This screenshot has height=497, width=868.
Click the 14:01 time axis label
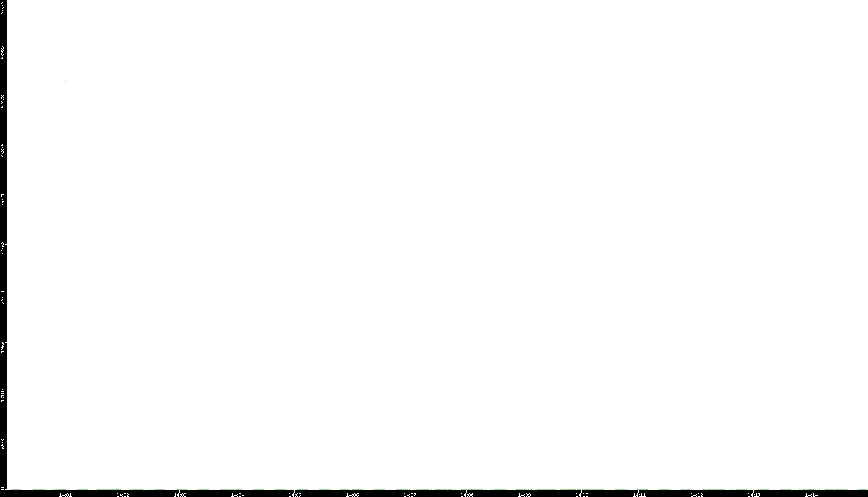pos(65,495)
